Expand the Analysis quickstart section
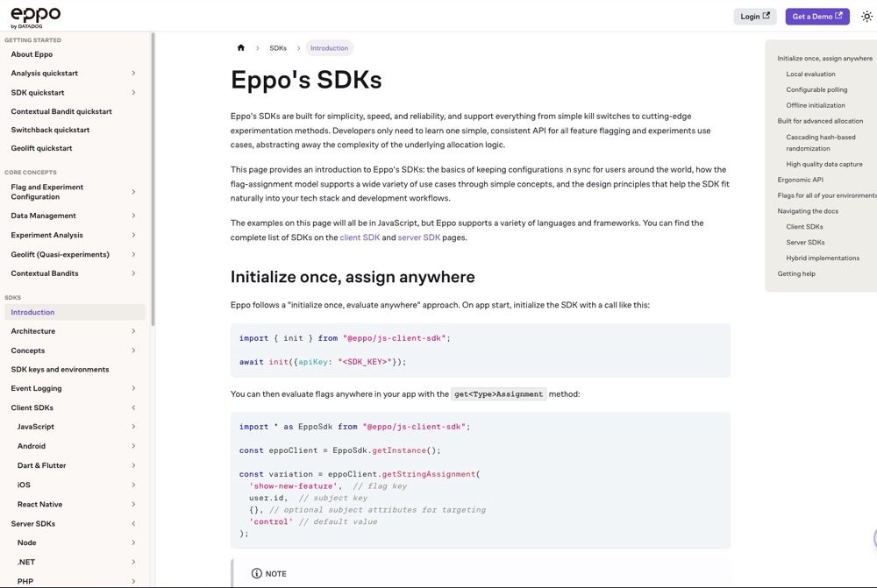 134,73
